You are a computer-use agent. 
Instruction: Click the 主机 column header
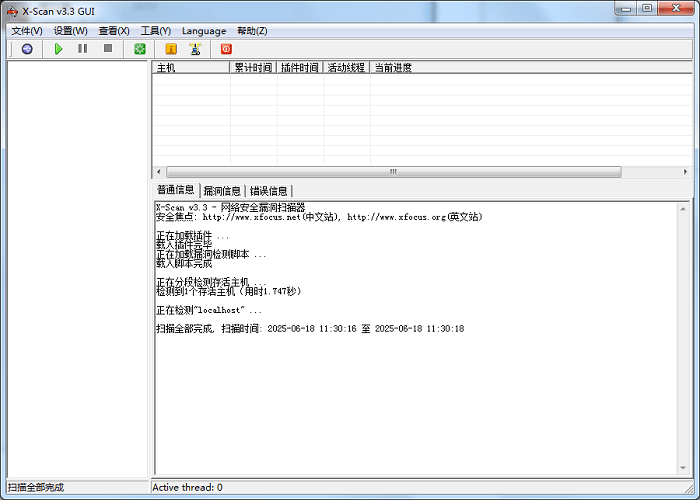pyautogui.click(x=191, y=68)
